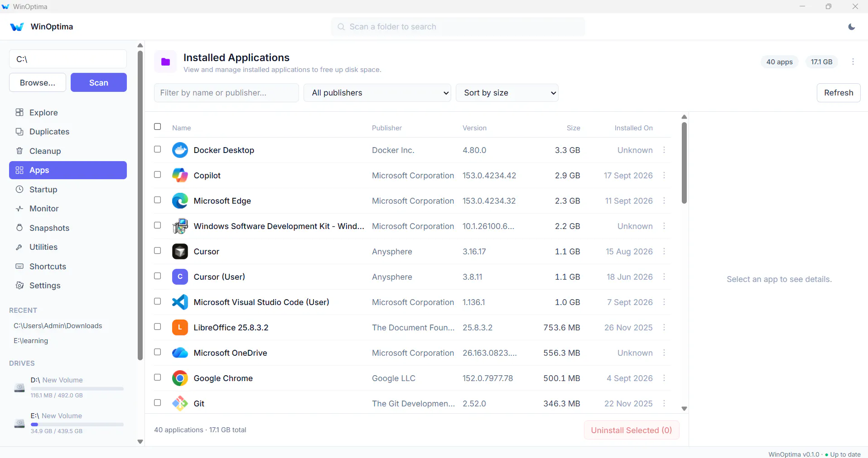
Task: Open more options for LibreOffice row
Action: tap(664, 327)
